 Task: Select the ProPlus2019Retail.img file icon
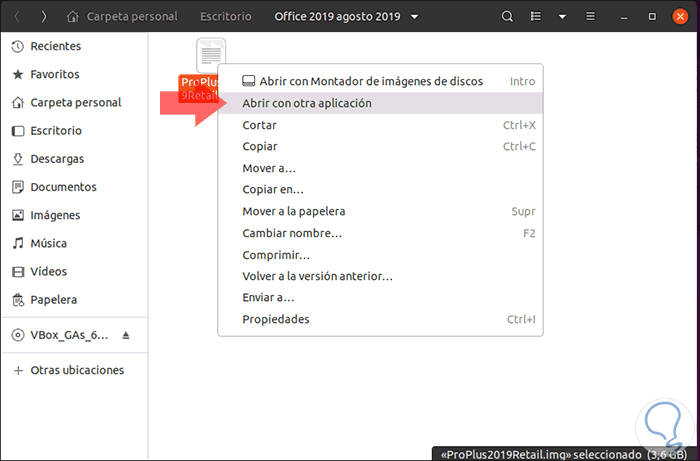pos(211,55)
